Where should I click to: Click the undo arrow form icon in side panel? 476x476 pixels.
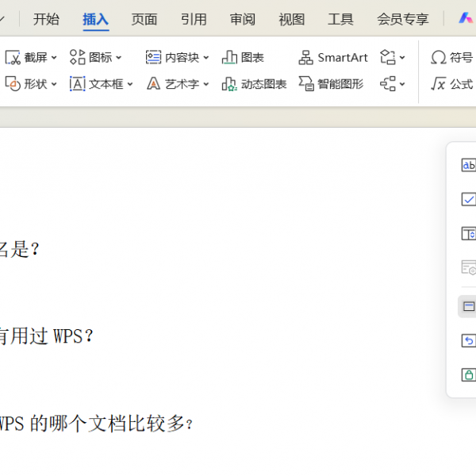coord(468,340)
